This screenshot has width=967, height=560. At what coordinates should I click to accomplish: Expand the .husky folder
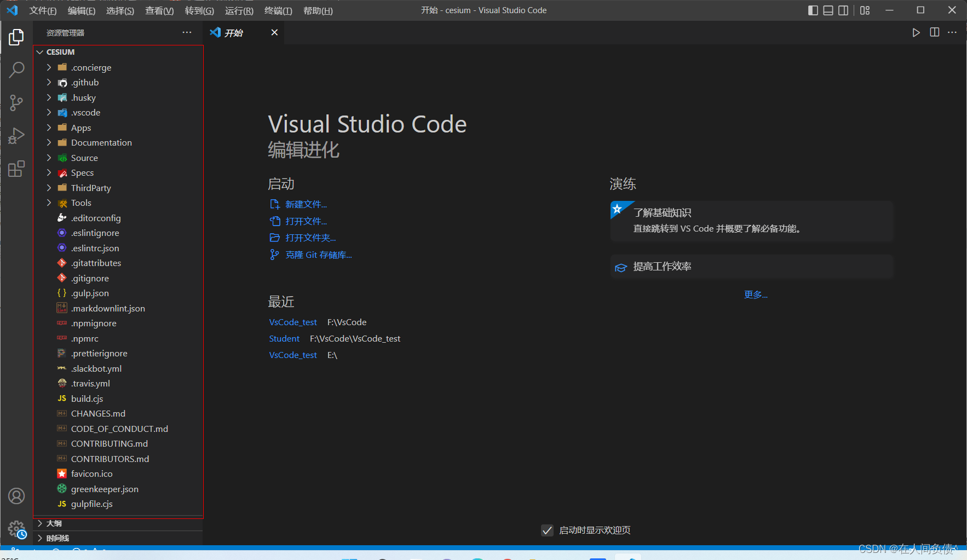click(x=49, y=97)
